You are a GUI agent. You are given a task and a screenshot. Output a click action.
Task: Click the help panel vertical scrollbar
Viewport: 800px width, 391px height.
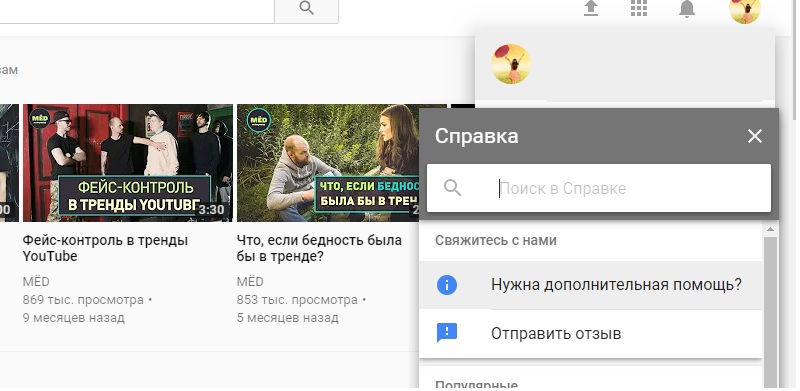pos(770,311)
